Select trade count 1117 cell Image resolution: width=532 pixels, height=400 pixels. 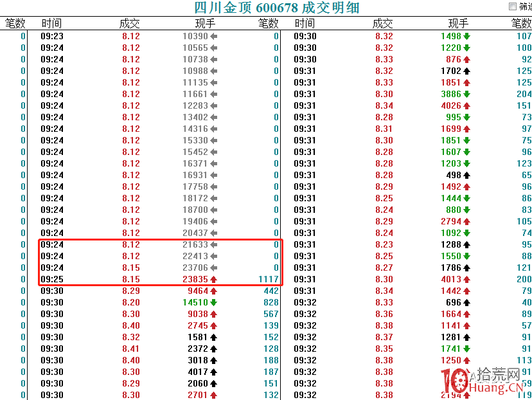point(268,279)
